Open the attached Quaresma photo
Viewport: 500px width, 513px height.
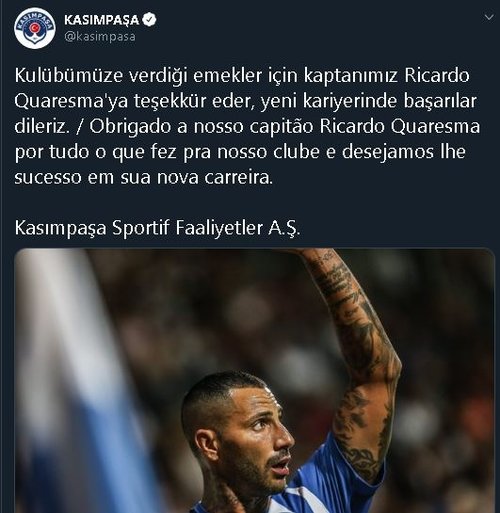click(x=255, y=381)
